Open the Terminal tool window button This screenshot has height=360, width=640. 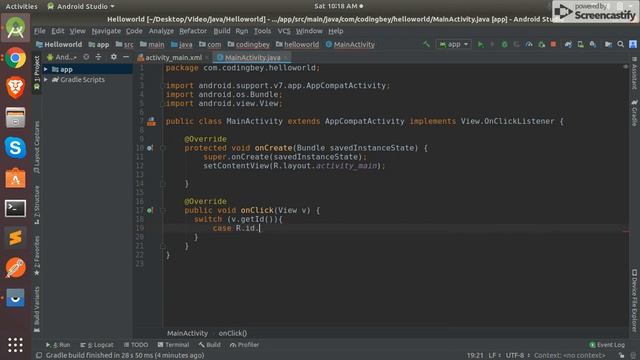click(173, 345)
